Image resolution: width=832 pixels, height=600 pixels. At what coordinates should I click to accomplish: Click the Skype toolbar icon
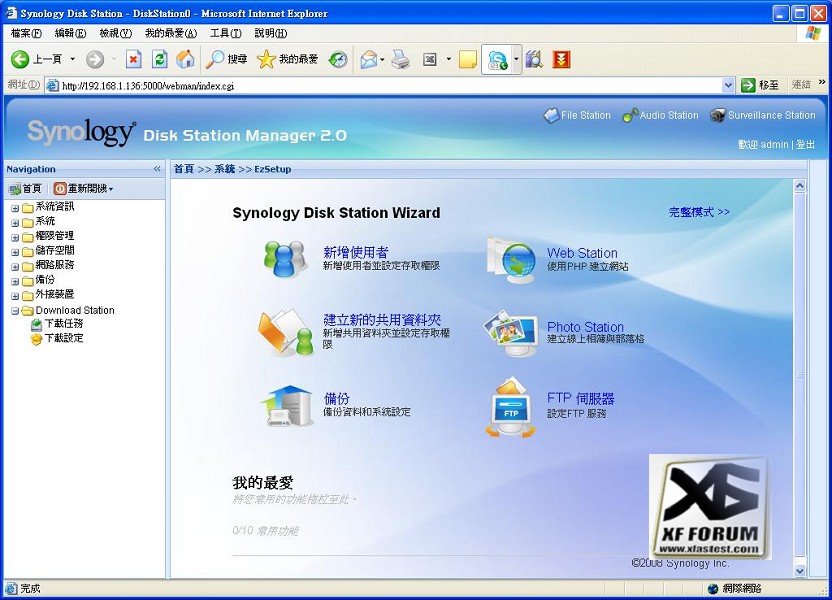pyautogui.click(x=497, y=59)
